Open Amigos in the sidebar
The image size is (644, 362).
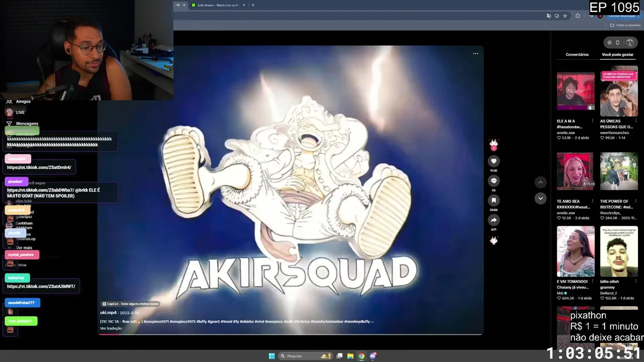click(x=23, y=102)
